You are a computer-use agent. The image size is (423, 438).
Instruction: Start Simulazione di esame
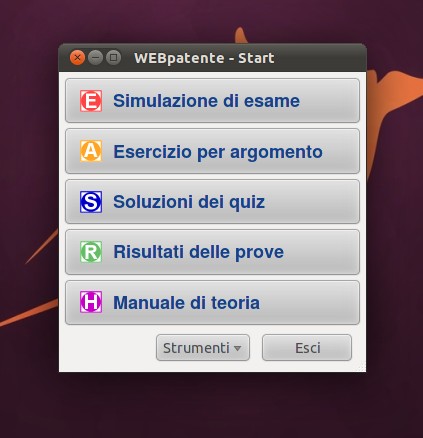tap(212, 101)
